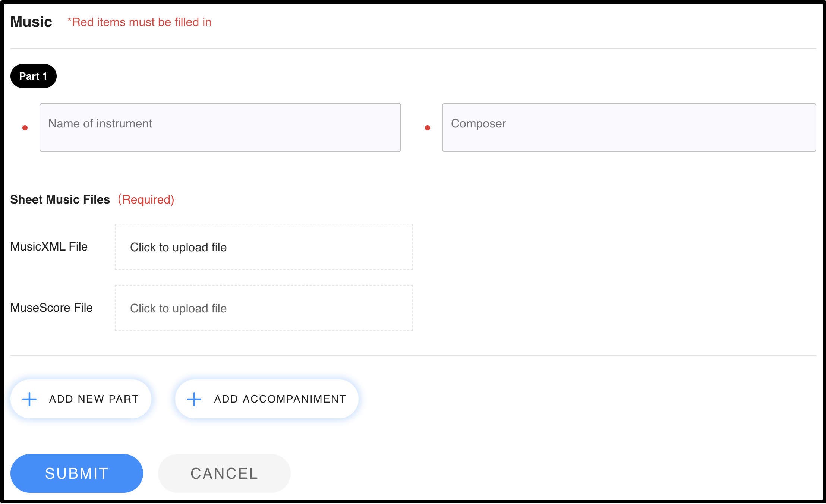This screenshot has height=504, width=826.
Task: Upload a MusicXML file
Action: point(264,247)
